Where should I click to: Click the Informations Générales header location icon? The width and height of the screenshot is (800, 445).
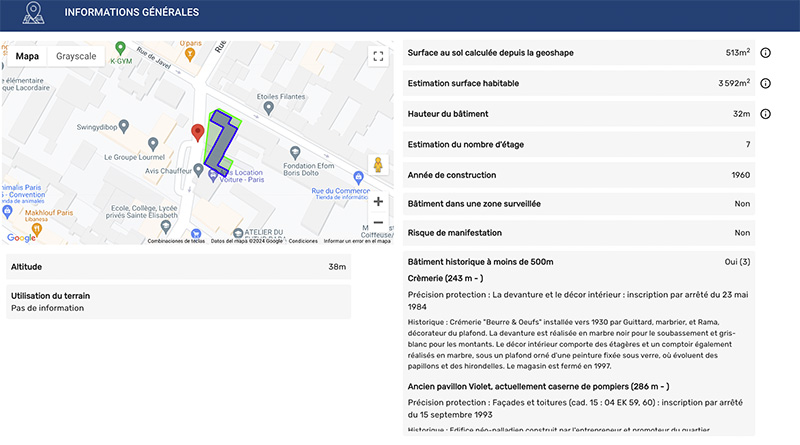[34, 13]
